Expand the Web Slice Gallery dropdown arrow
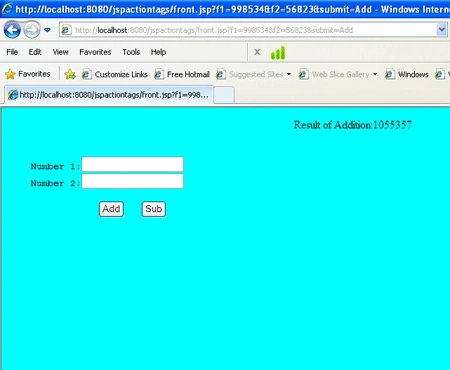 (x=375, y=74)
